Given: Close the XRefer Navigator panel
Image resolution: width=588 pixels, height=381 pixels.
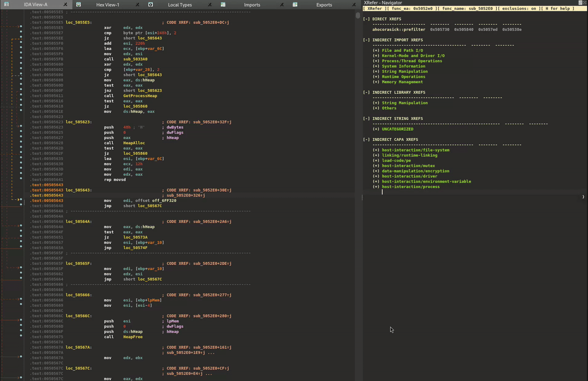Looking at the screenshot, I should point(585,3).
